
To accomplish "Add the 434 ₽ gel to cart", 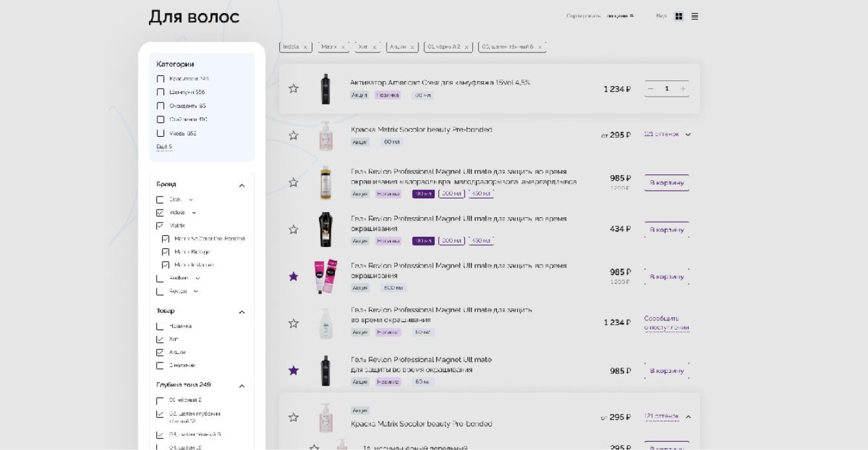I will coord(667,230).
